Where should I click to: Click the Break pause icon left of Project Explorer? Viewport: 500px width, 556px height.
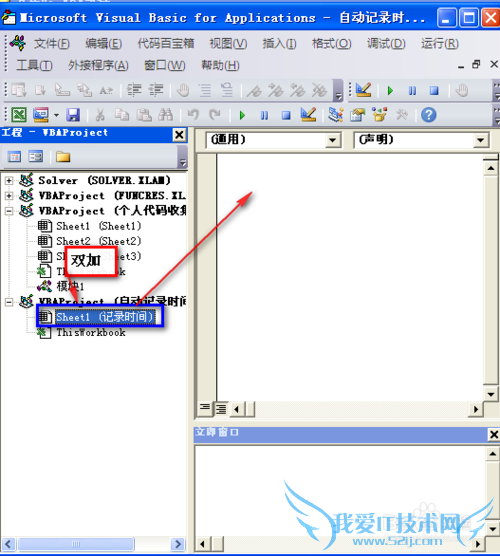265,115
